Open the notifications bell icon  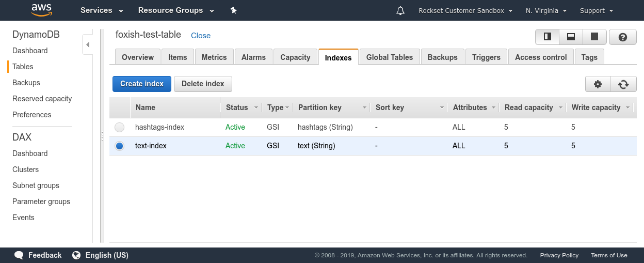pyautogui.click(x=400, y=11)
